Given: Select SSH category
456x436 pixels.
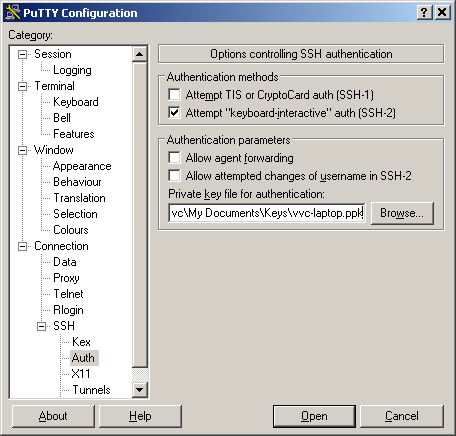Looking at the screenshot, I should click(64, 326).
